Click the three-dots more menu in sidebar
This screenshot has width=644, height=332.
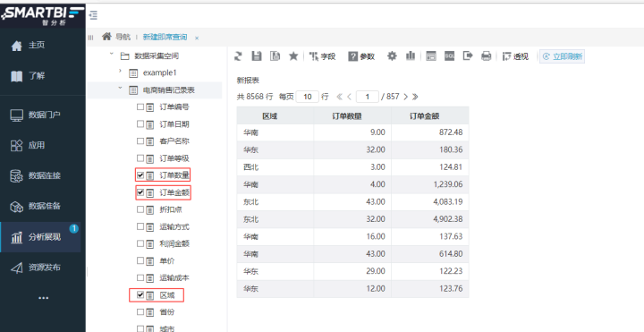[43, 298]
